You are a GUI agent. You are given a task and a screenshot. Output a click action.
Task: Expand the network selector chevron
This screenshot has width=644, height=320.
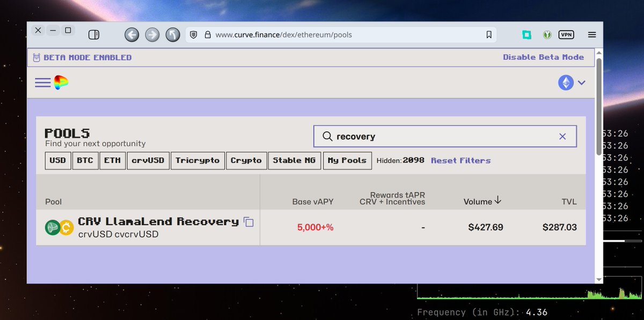pos(581,83)
